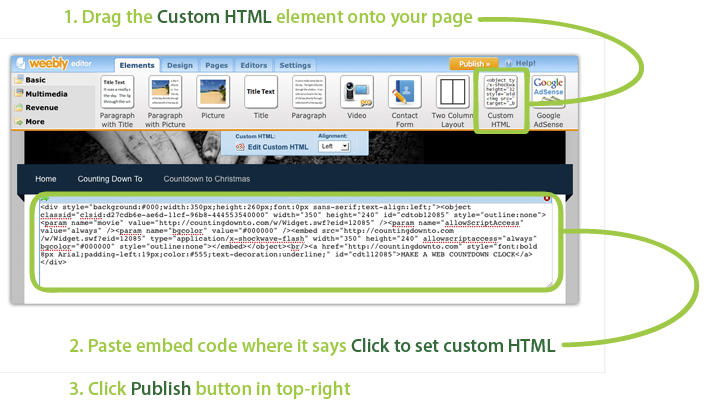This screenshot has height=417, width=714.
Task: Open the More elements category
Action: 30,122
